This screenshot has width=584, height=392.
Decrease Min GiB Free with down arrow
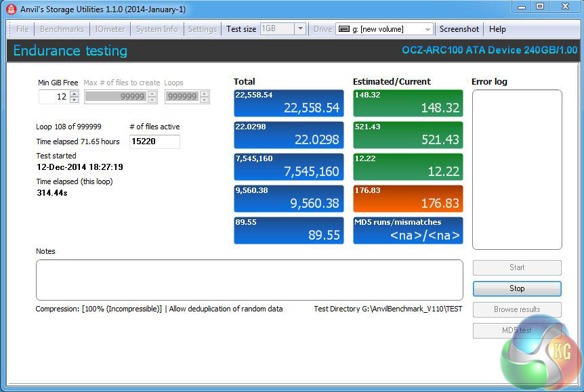click(x=74, y=100)
